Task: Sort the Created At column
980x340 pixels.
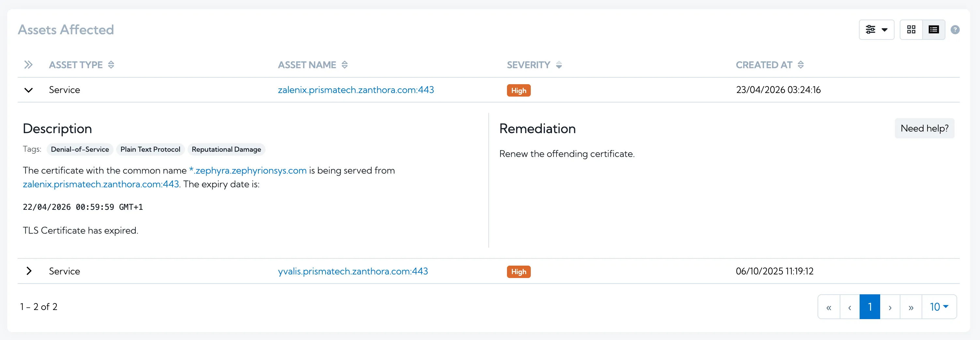Action: [801, 65]
